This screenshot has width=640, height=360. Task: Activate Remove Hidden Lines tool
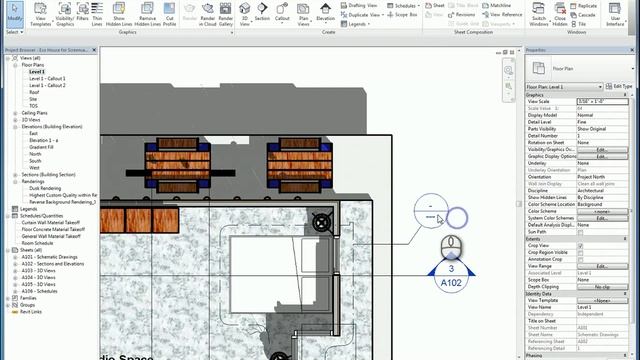point(147,14)
